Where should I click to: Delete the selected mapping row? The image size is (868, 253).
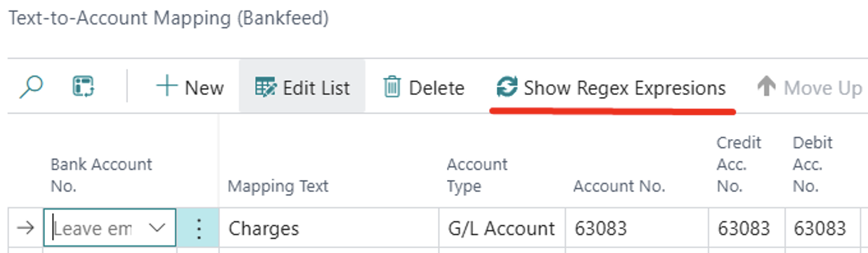pyautogui.click(x=423, y=87)
